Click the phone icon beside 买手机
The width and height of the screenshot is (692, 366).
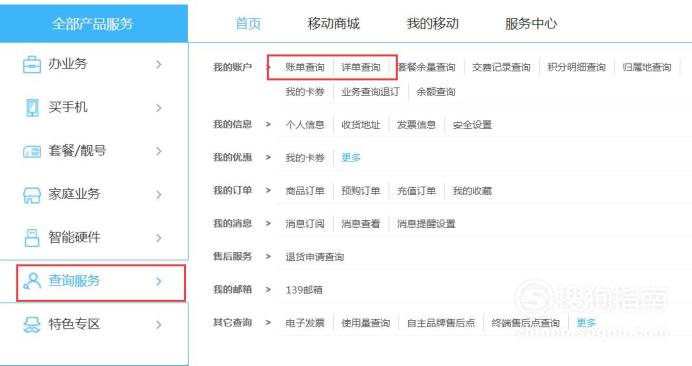click(32, 108)
